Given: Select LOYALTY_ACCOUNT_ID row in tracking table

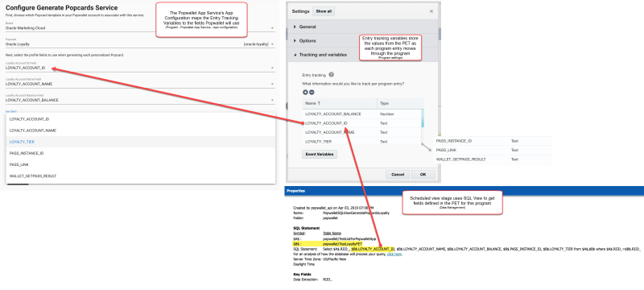Looking at the screenshot, I should [361, 123].
